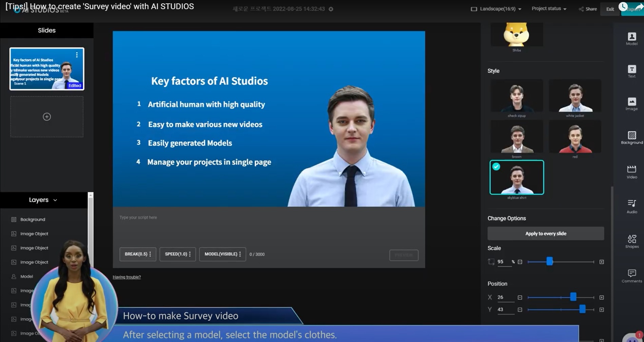Image resolution: width=644 pixels, height=342 pixels.
Task: Open the Text tool in sidebar
Action: [631, 71]
